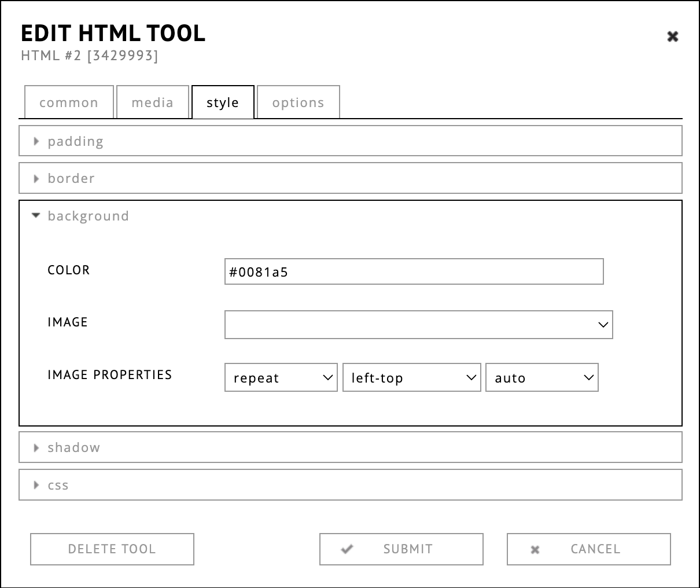
Task: Submit the HTML tool changes
Action: [401, 549]
